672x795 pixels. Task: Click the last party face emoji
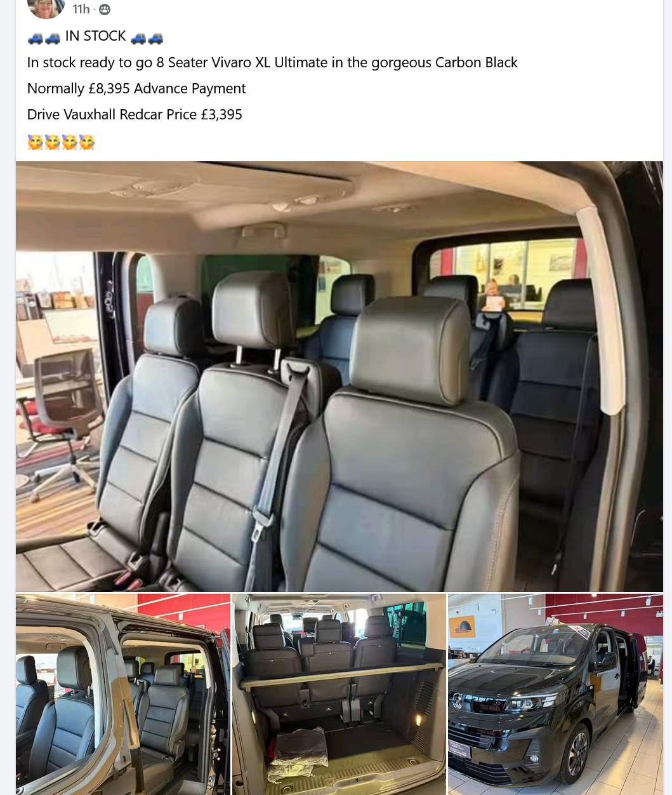point(87,142)
